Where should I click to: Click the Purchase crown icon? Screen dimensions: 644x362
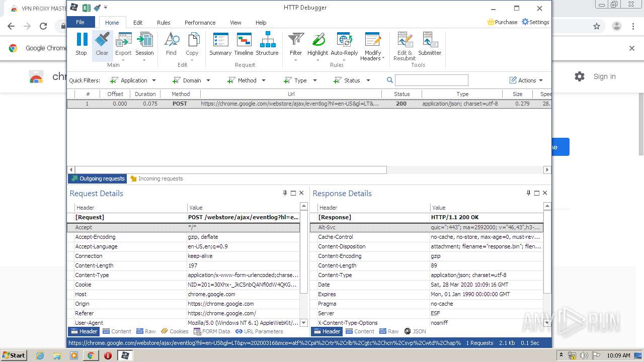(491, 22)
